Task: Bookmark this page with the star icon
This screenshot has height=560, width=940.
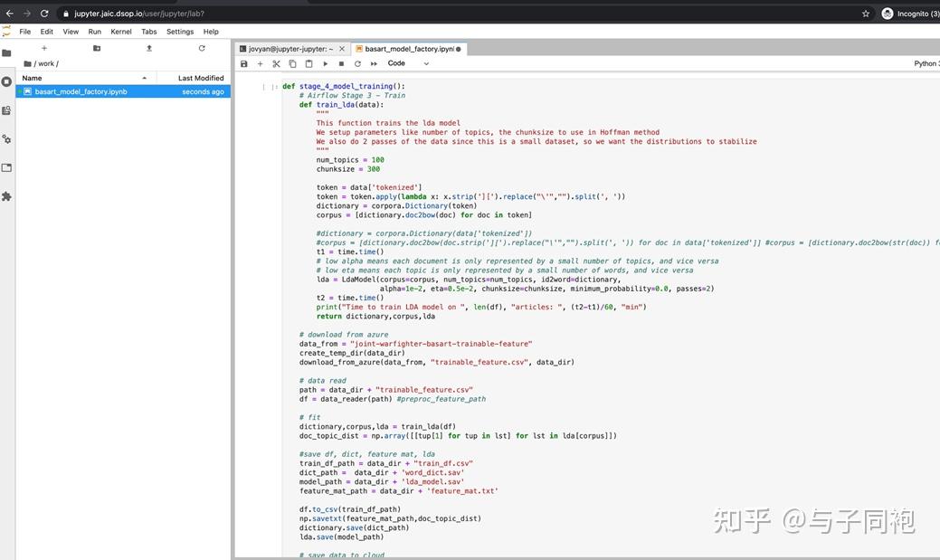Action: (866, 14)
